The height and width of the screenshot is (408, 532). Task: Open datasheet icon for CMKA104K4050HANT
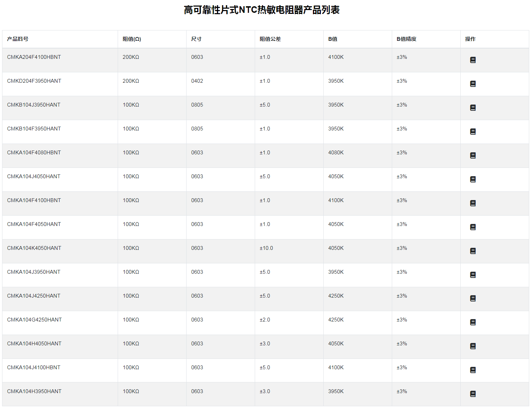[x=473, y=251]
